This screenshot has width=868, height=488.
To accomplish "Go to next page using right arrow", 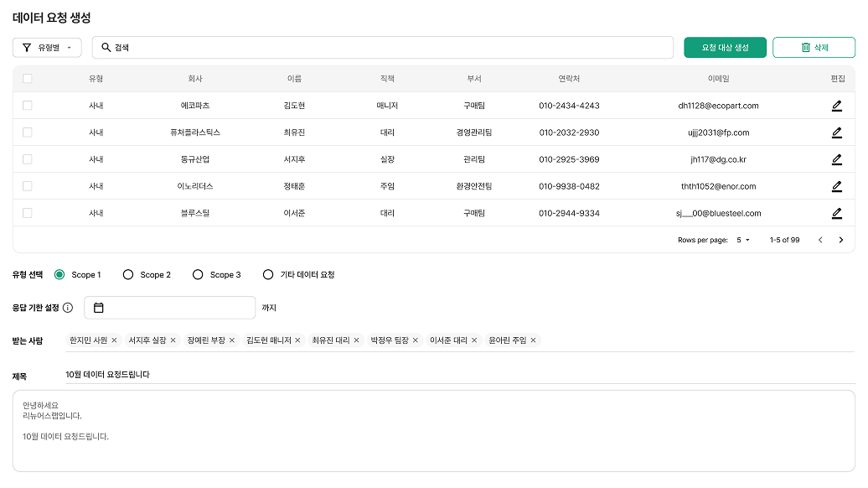I will [x=840, y=240].
